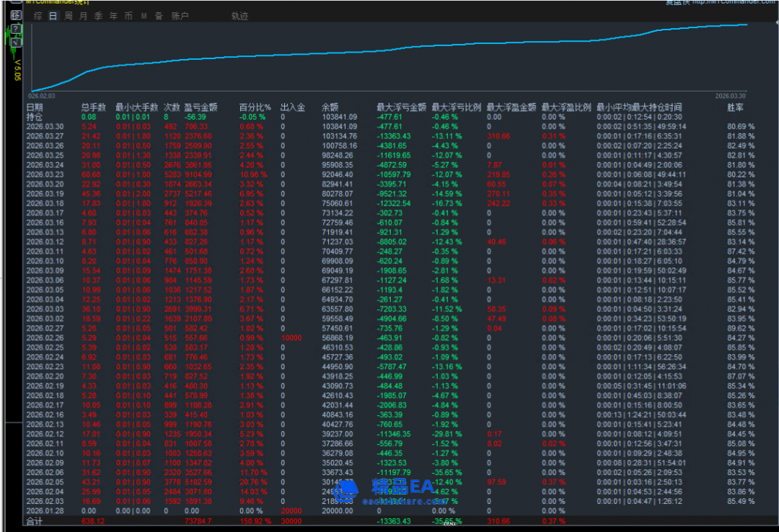779x532 pixels.
Task: Select the 2026.03.23 row date
Action: point(45,174)
